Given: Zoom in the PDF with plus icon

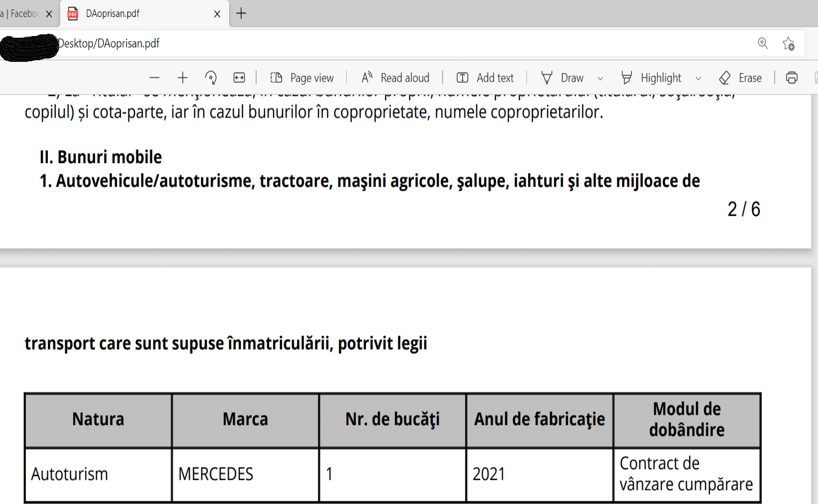Looking at the screenshot, I should coord(182,78).
